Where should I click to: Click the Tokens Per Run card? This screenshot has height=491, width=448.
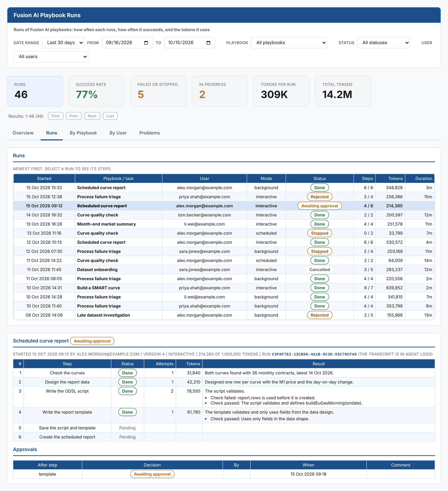(x=281, y=91)
